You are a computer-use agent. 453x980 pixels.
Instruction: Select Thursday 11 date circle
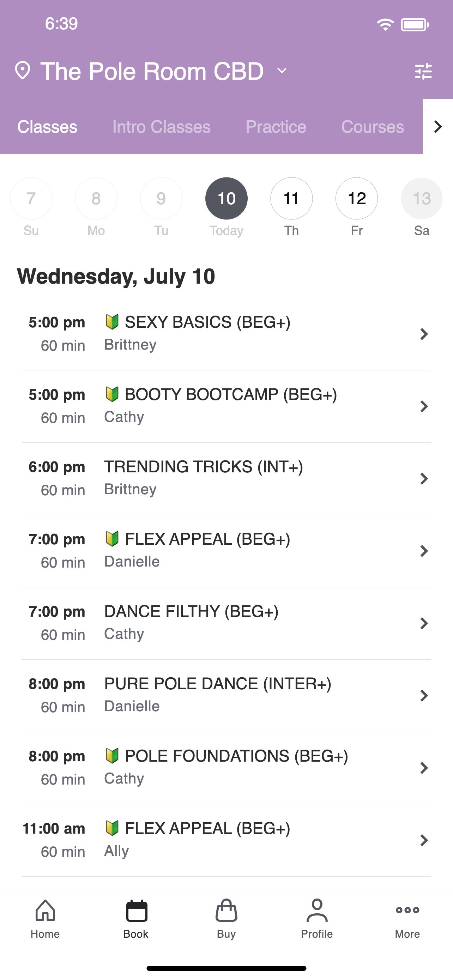pos(291,198)
